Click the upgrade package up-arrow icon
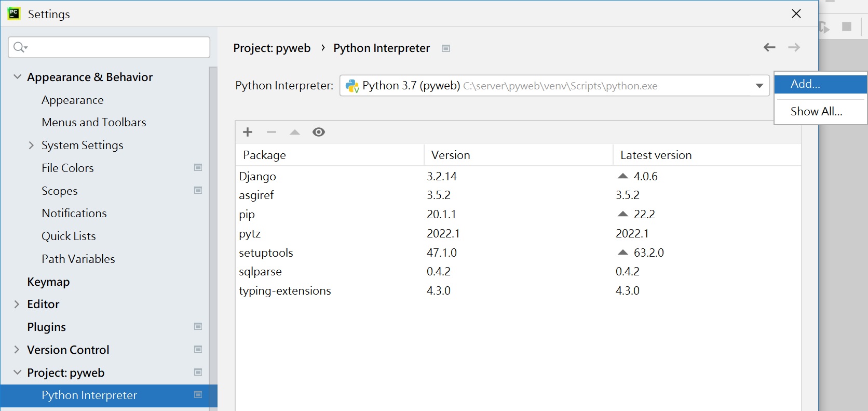This screenshot has width=868, height=411. (x=295, y=132)
